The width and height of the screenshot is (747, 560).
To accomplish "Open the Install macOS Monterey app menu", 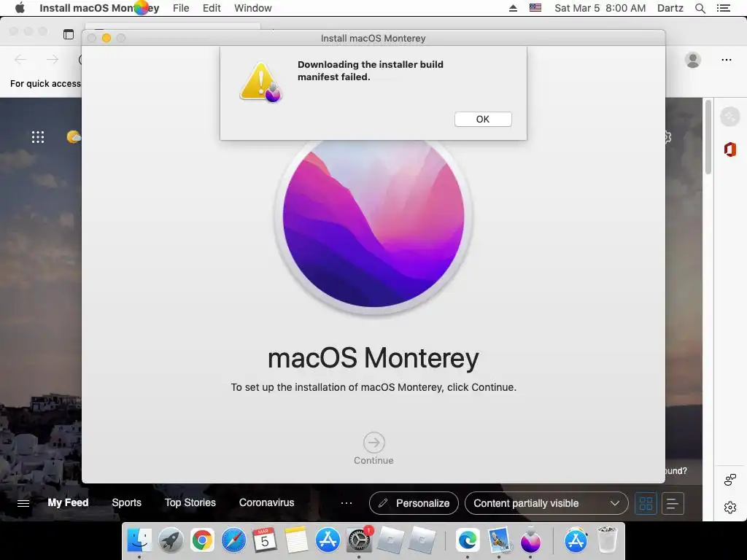I will (99, 8).
